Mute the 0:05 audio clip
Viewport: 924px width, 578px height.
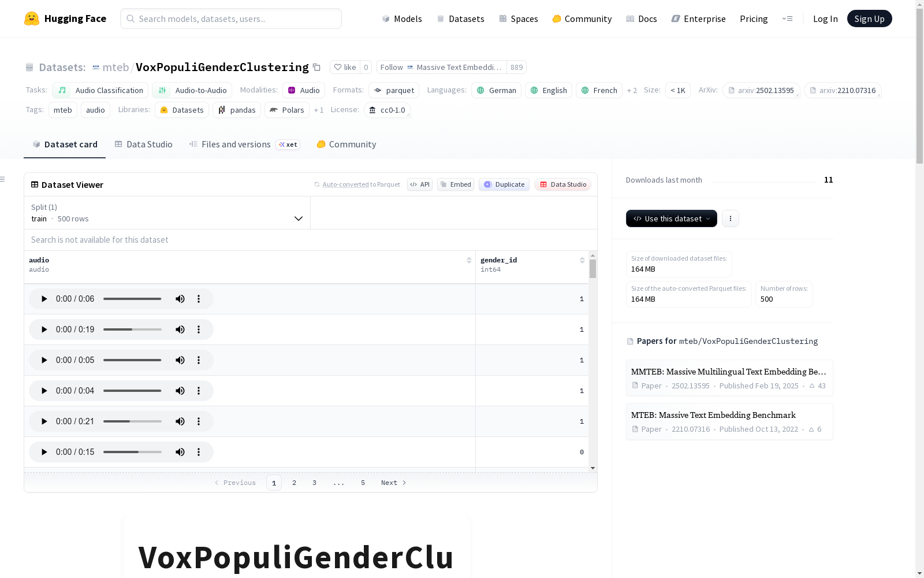tap(180, 360)
